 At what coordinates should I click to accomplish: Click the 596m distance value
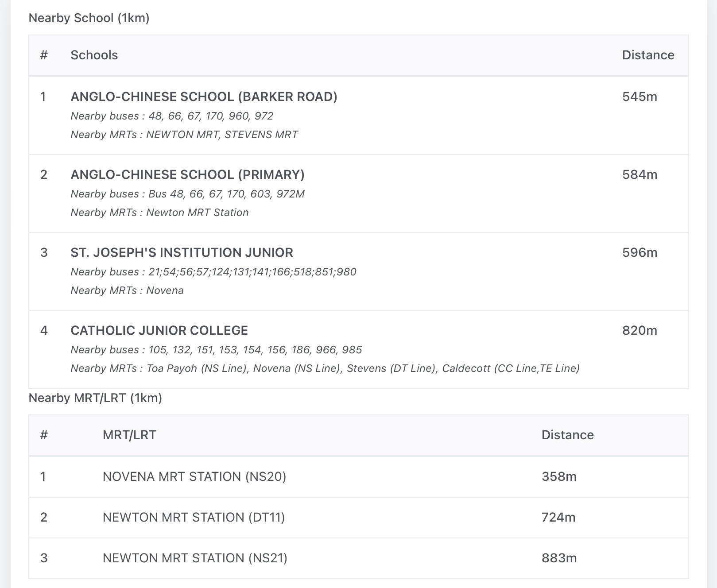(639, 252)
